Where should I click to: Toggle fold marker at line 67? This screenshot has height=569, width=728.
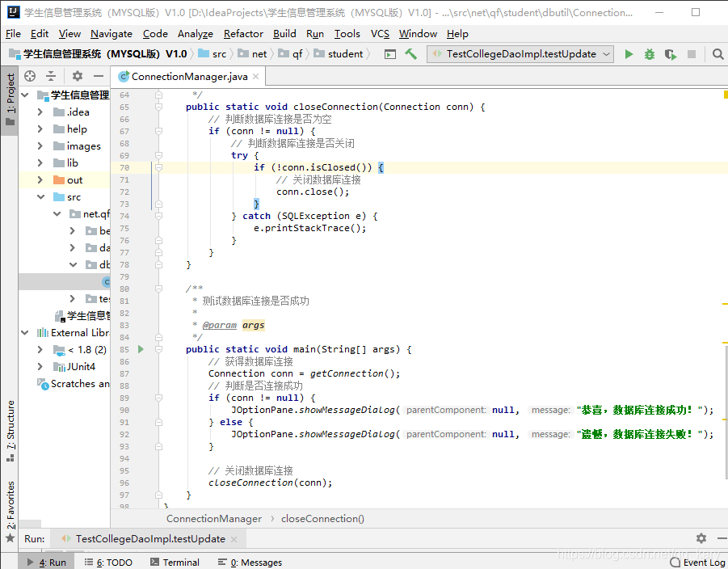[159, 132]
